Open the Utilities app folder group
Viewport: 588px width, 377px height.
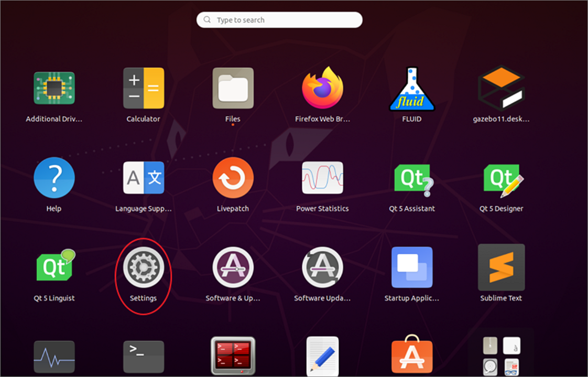point(502,356)
